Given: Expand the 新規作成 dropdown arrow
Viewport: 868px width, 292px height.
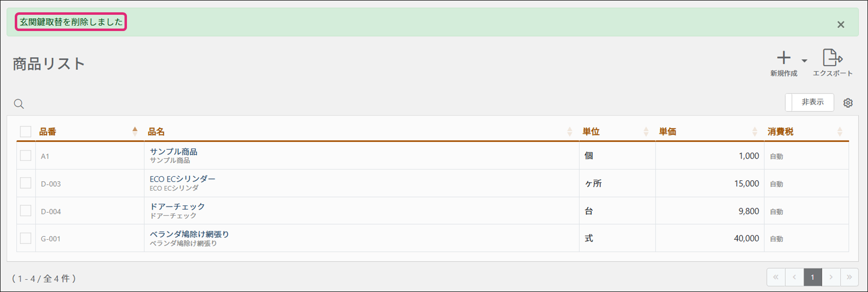Looking at the screenshot, I should (805, 61).
